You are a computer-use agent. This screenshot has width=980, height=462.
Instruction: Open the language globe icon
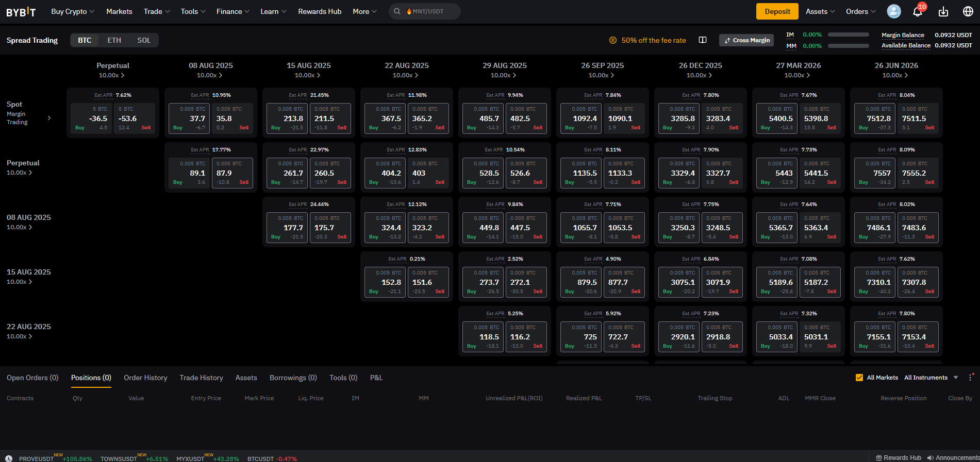click(x=968, y=11)
